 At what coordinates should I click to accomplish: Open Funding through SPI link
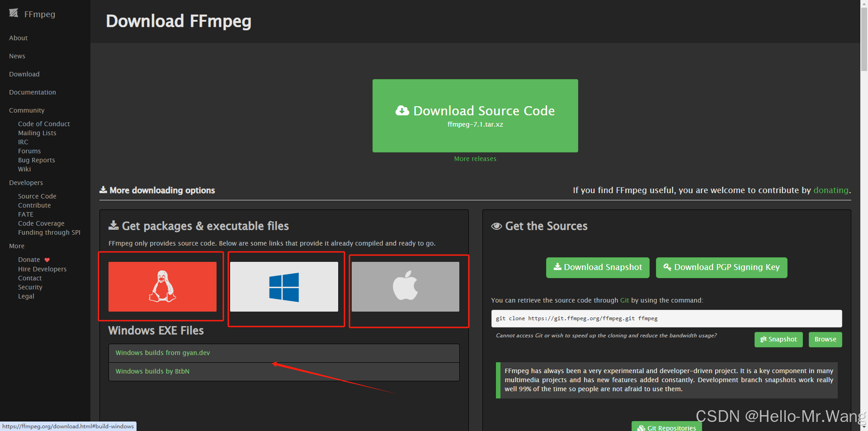pos(49,232)
